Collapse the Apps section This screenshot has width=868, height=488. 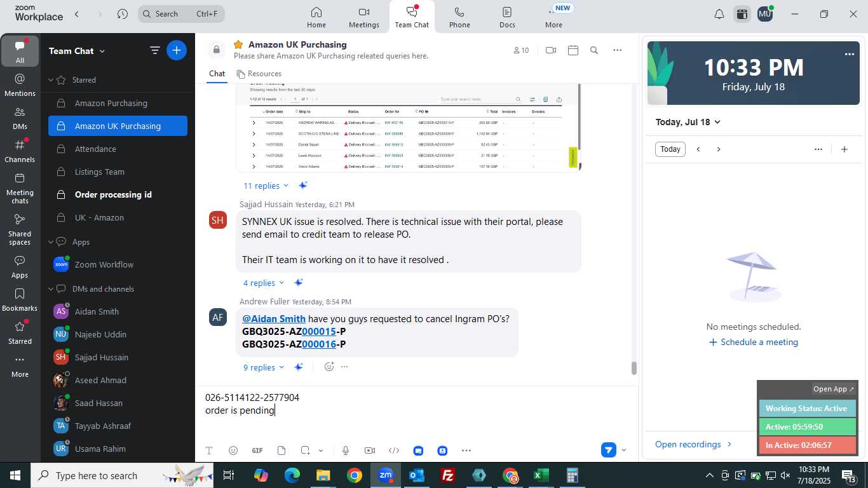coord(51,242)
